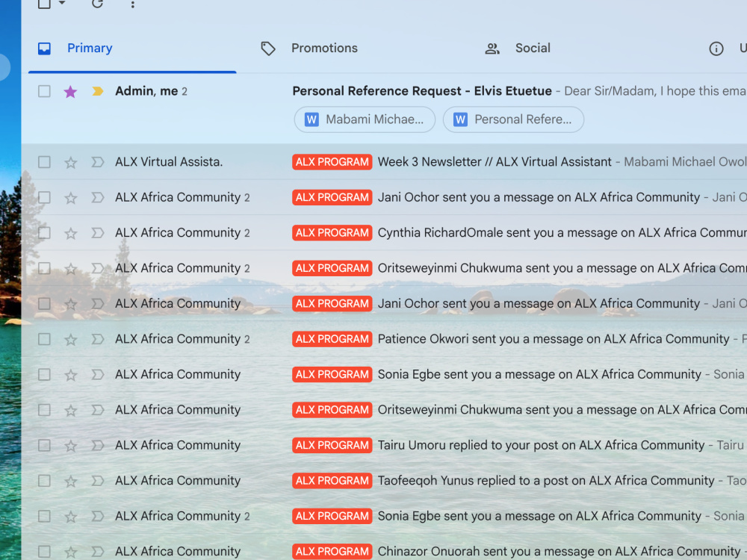
Task: Star the ALX Virtual Assista. email
Action: 70,162
